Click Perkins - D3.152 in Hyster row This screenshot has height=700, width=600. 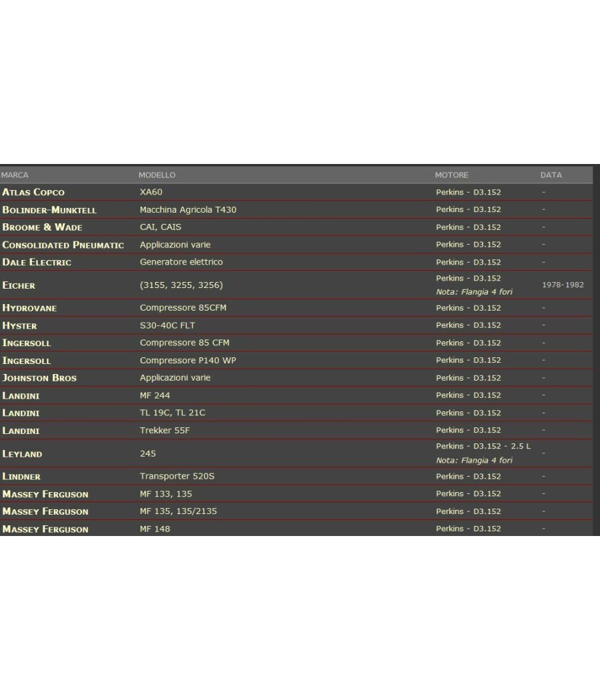click(x=468, y=325)
